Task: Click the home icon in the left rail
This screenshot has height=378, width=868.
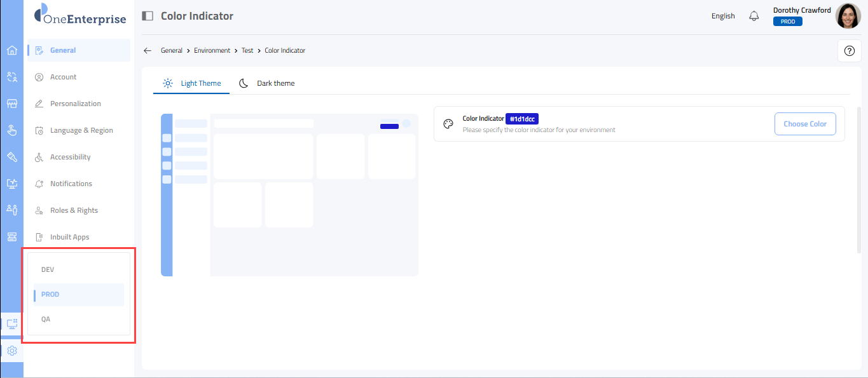Action: [11, 50]
